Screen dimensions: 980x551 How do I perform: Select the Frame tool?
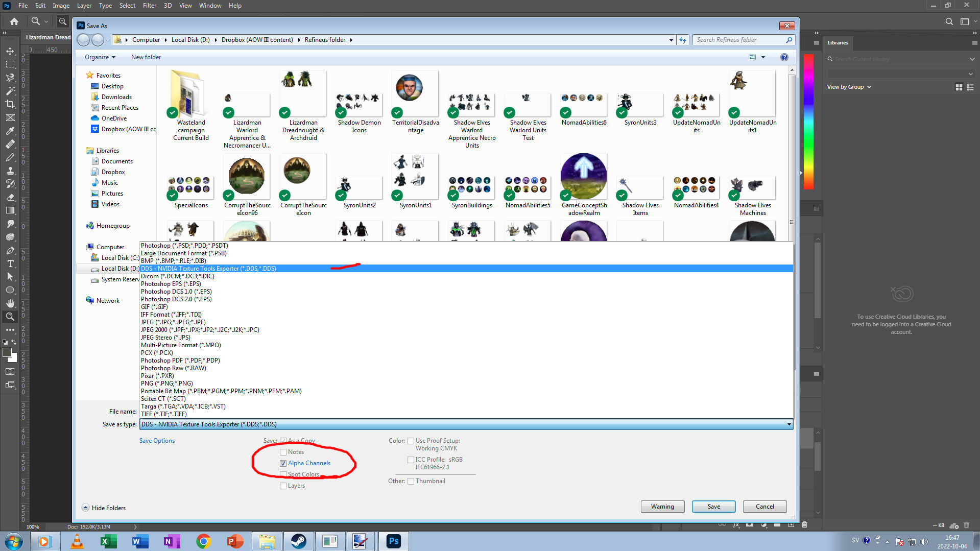tap(10, 117)
